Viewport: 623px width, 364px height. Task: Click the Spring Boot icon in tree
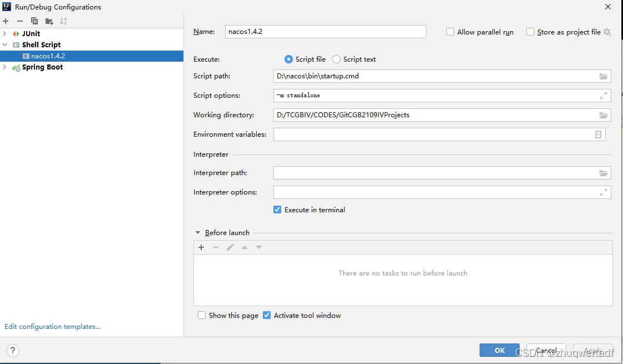[16, 68]
